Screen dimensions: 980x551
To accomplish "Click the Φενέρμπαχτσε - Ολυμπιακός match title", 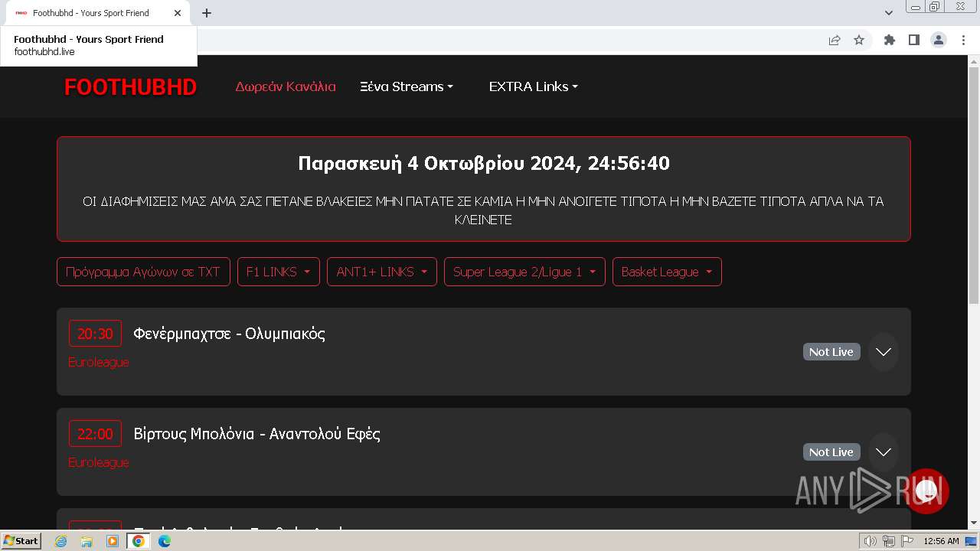I will (x=229, y=334).
